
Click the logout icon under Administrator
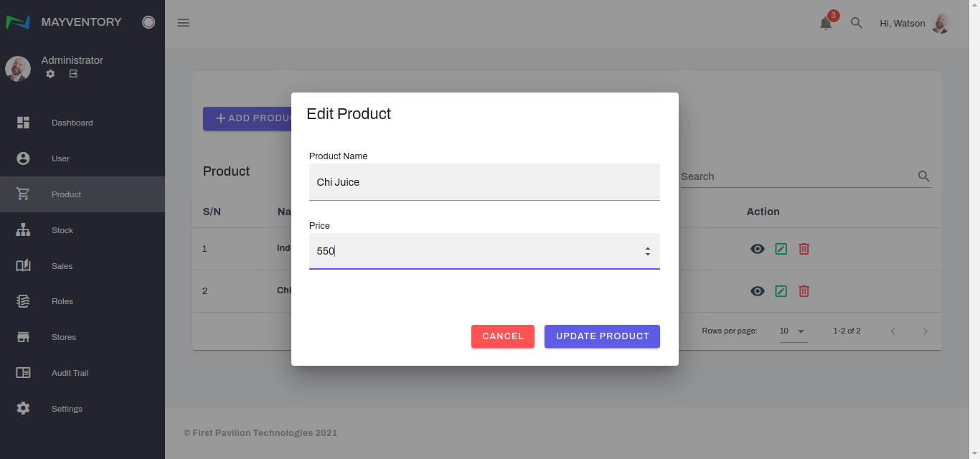tap(73, 74)
